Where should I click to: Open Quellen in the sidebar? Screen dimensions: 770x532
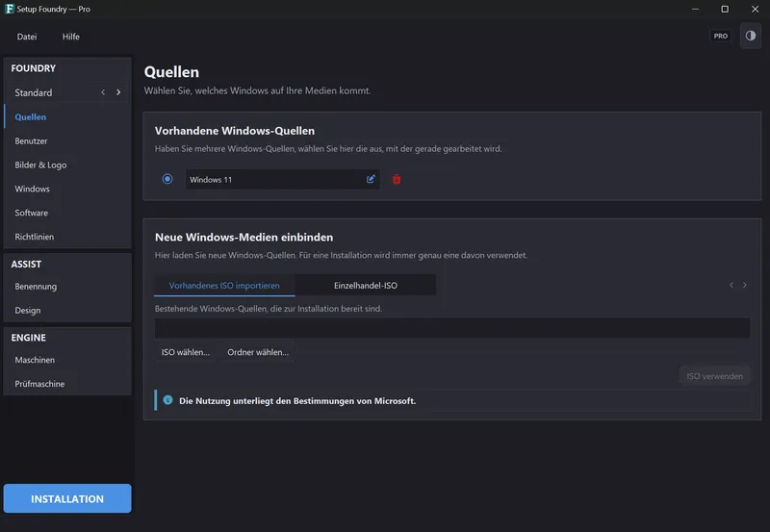click(67, 116)
